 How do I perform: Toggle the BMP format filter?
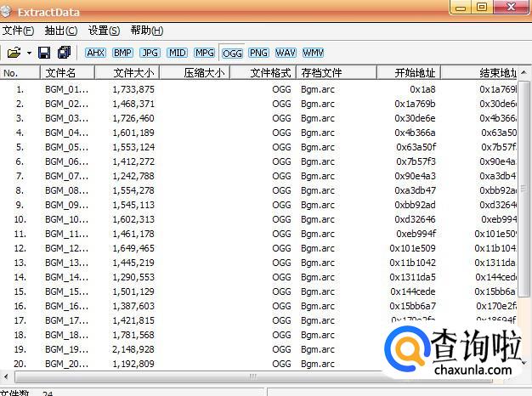[x=122, y=53]
